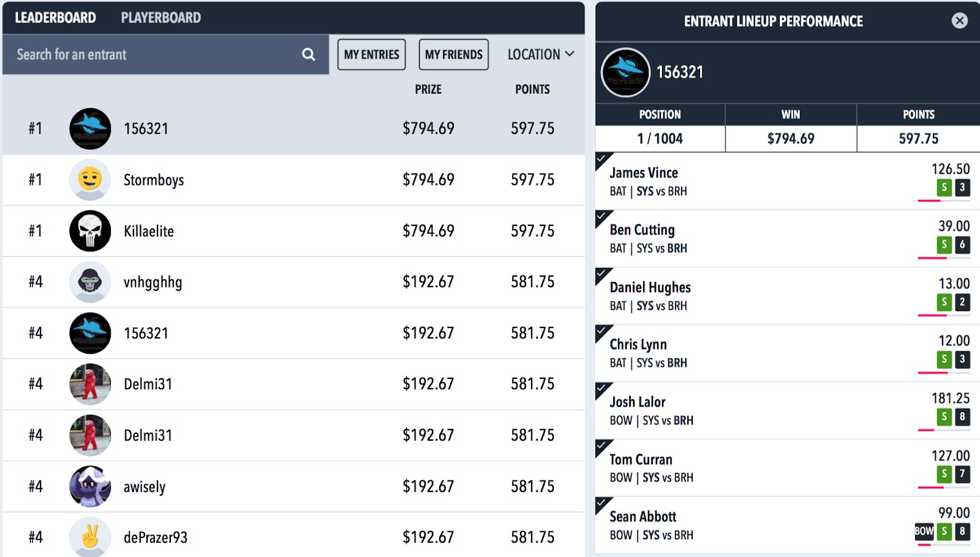Viewport: 980px width, 557px height.
Task: Toggle the checkmark on James Vince
Action: (x=602, y=159)
